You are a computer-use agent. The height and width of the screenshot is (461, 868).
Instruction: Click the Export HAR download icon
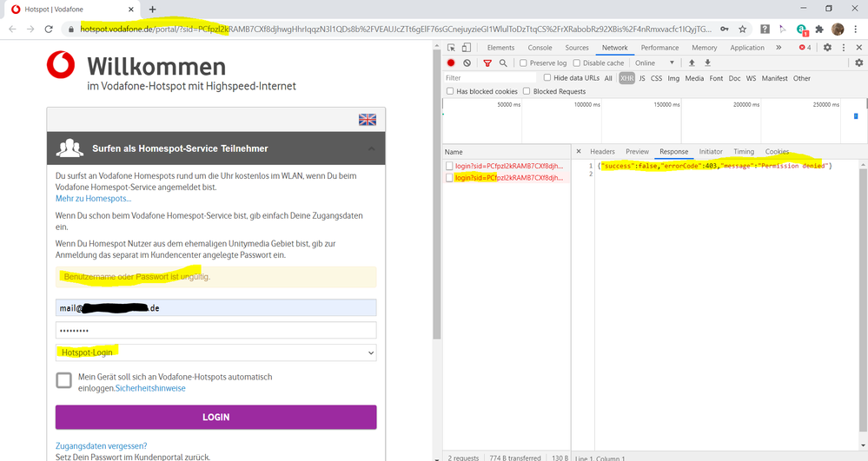(x=707, y=63)
